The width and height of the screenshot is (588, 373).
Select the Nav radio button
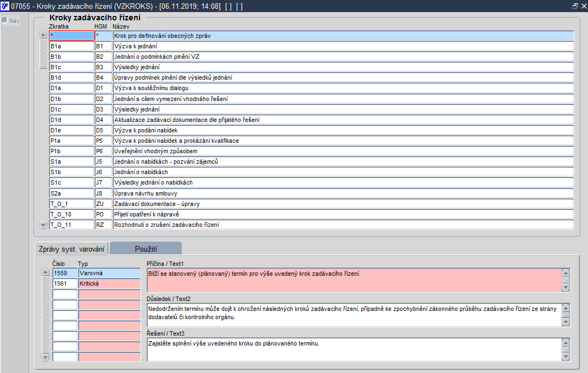[5, 20]
